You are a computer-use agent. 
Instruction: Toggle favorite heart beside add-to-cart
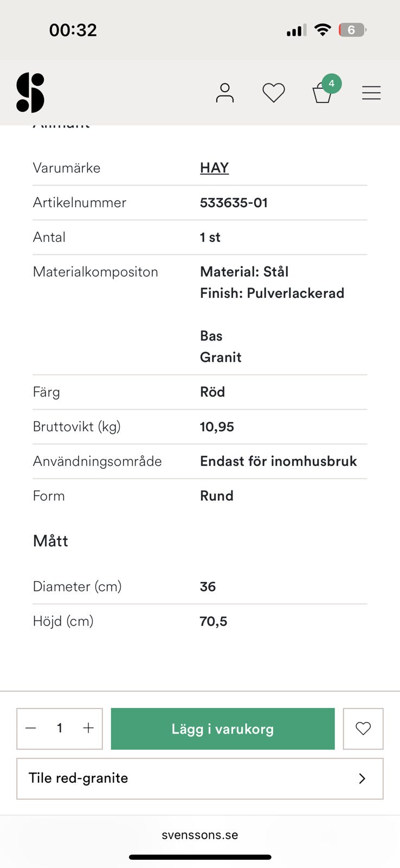(363, 728)
